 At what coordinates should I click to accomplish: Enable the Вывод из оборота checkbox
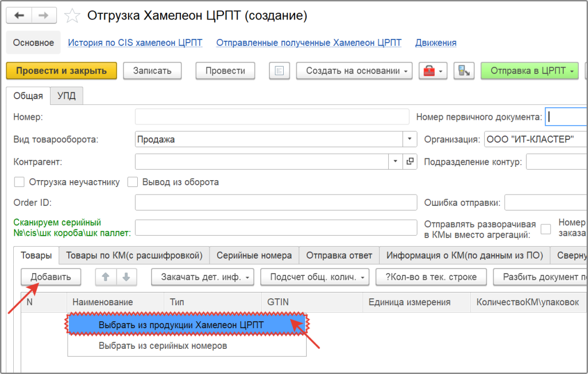point(133,182)
